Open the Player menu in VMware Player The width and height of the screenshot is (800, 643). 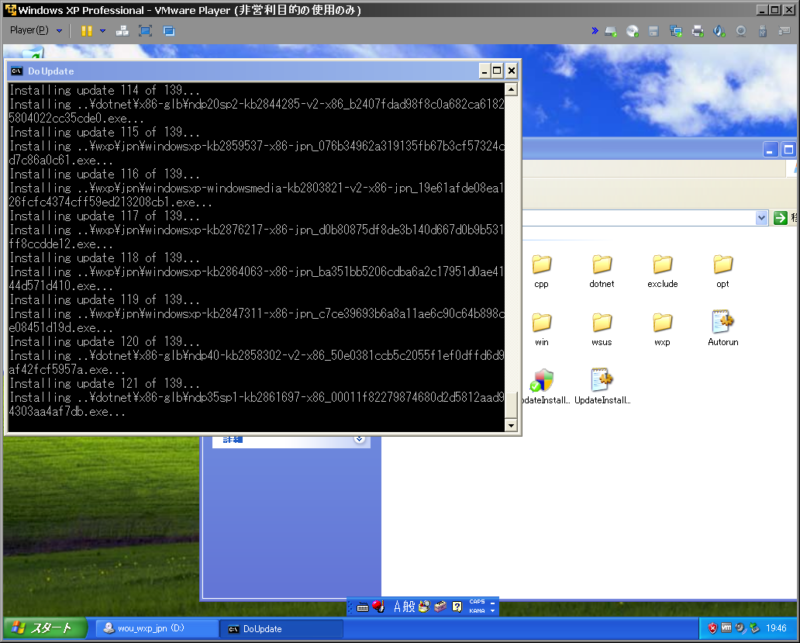pyautogui.click(x=36, y=31)
